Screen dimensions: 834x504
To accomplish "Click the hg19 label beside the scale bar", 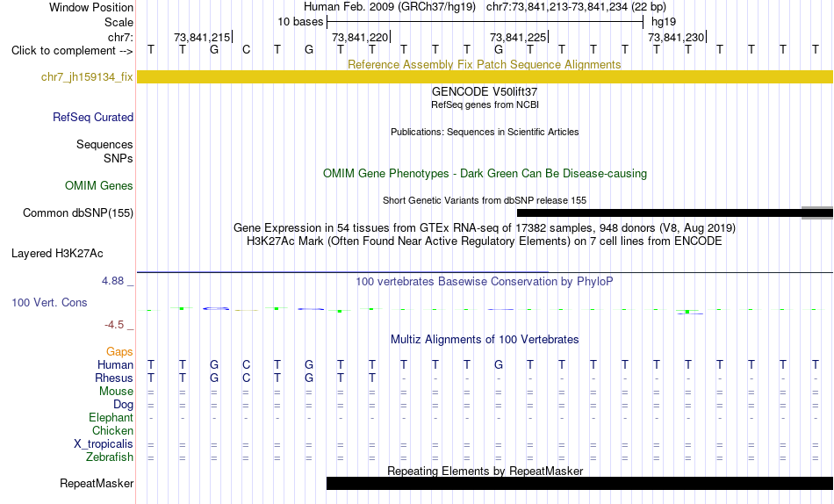I will coord(664,22).
